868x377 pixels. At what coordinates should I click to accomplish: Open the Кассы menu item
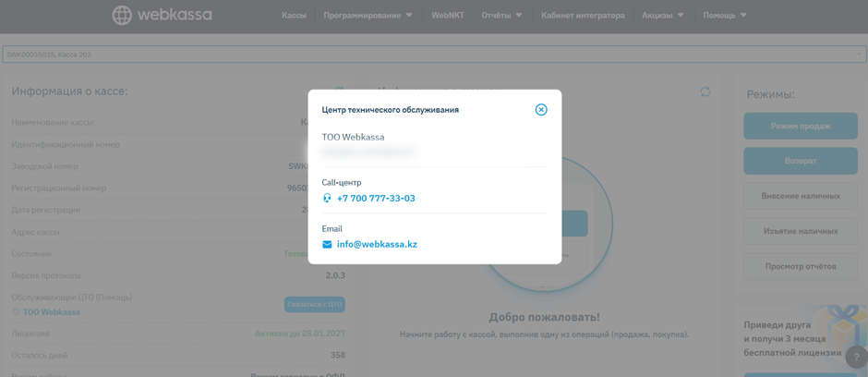[x=294, y=16]
